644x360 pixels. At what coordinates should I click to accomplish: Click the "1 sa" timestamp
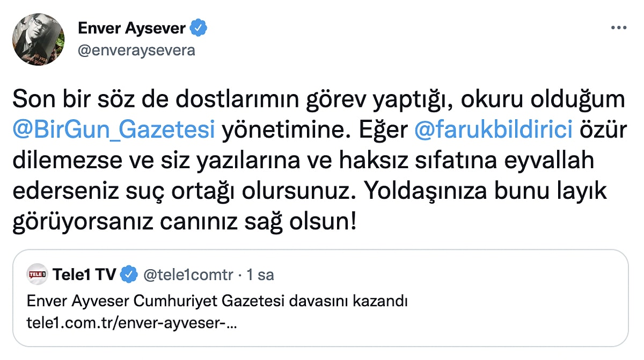[260, 275]
